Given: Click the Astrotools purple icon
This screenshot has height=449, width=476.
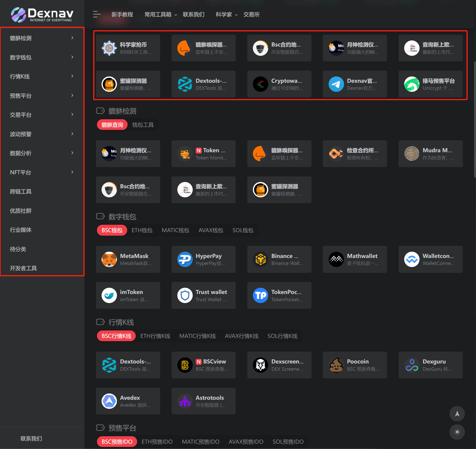Looking at the screenshot, I should (185, 401).
